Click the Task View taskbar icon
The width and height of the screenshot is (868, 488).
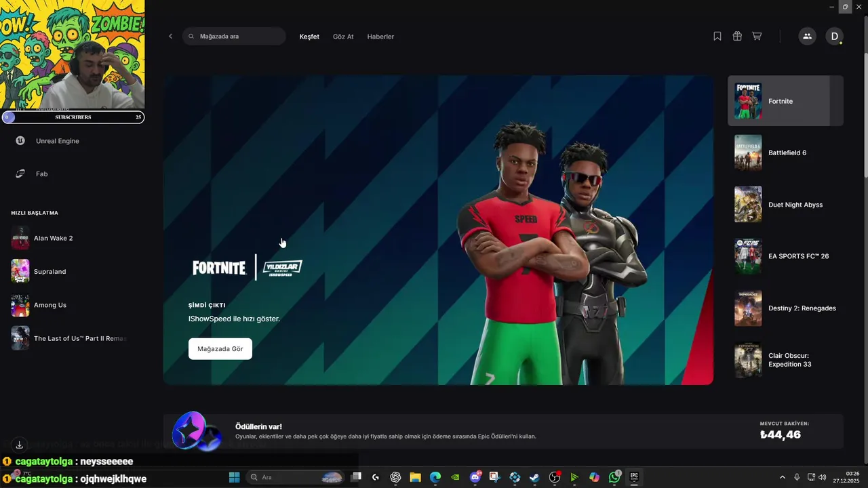click(x=356, y=477)
